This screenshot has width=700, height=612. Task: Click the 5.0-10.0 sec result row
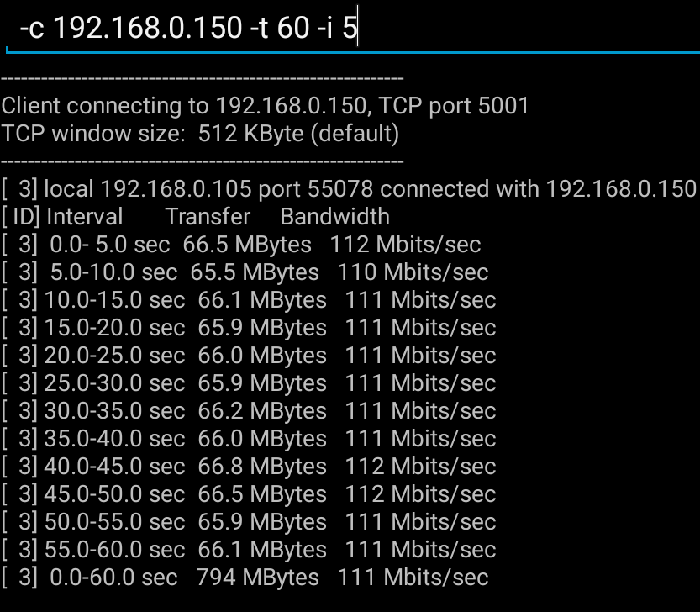coord(245,272)
